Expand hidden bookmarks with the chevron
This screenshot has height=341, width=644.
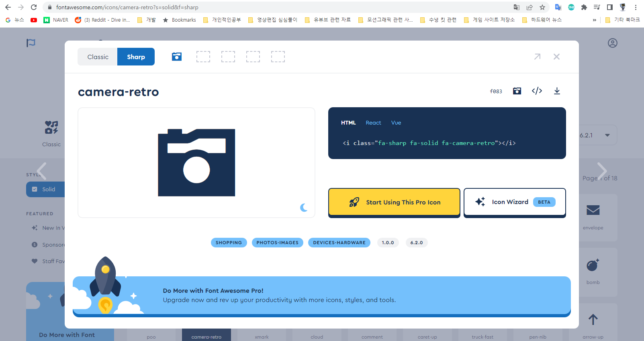(x=595, y=20)
